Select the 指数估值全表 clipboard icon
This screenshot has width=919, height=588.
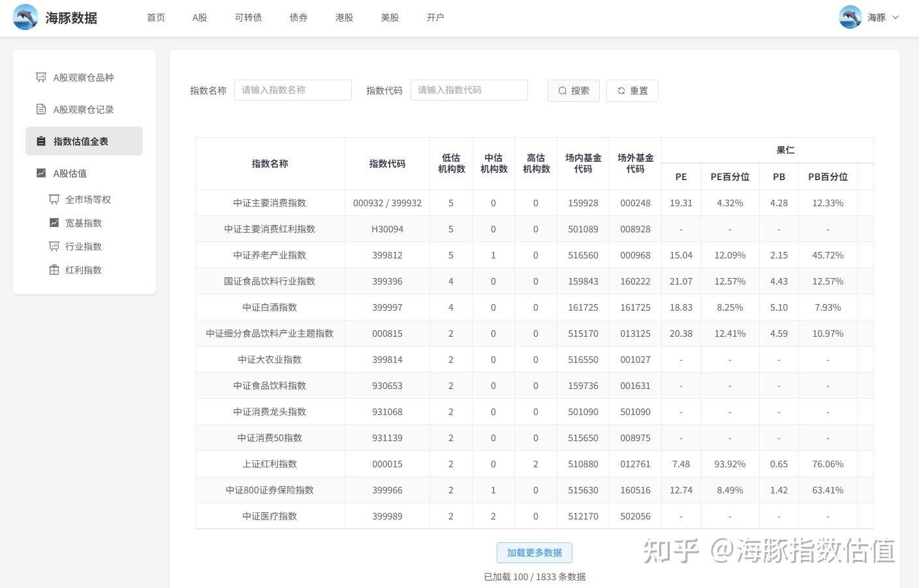pos(40,141)
